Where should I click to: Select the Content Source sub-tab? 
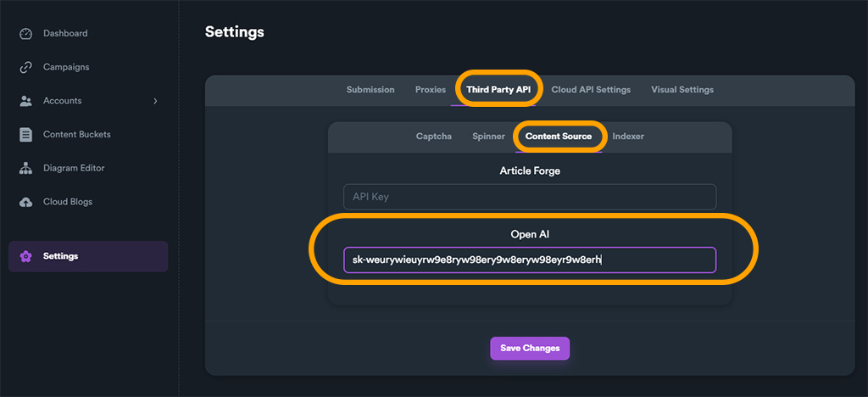tap(559, 137)
